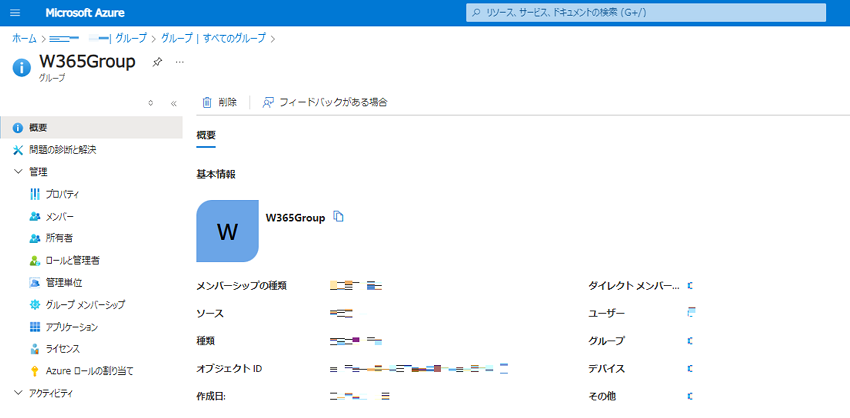
Task: Focus the resource search box
Action: (x=646, y=12)
